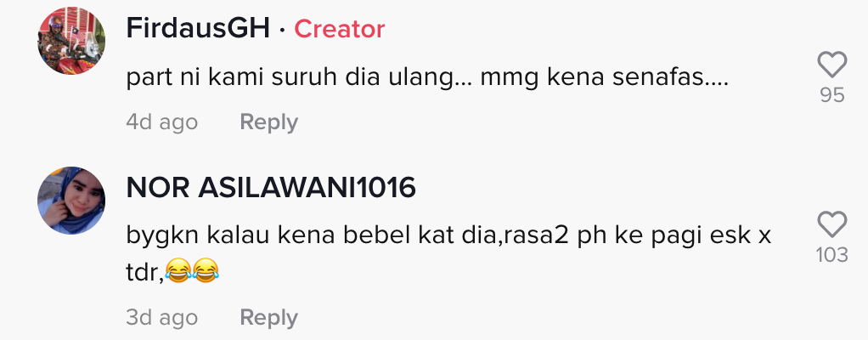Click the first laughing-crying emoji
Viewport: 868px width, 340px height.
coord(178,271)
